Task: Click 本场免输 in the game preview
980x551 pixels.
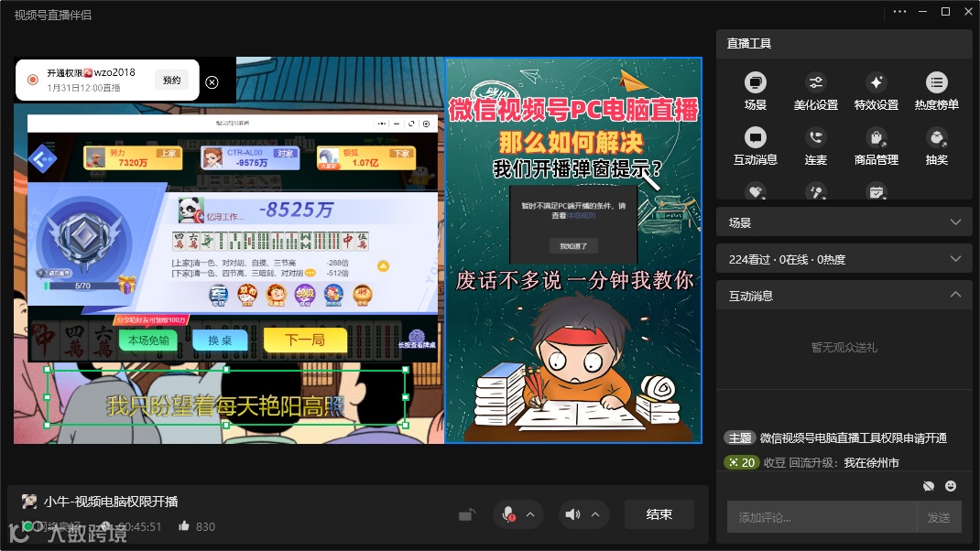Action: coord(148,340)
